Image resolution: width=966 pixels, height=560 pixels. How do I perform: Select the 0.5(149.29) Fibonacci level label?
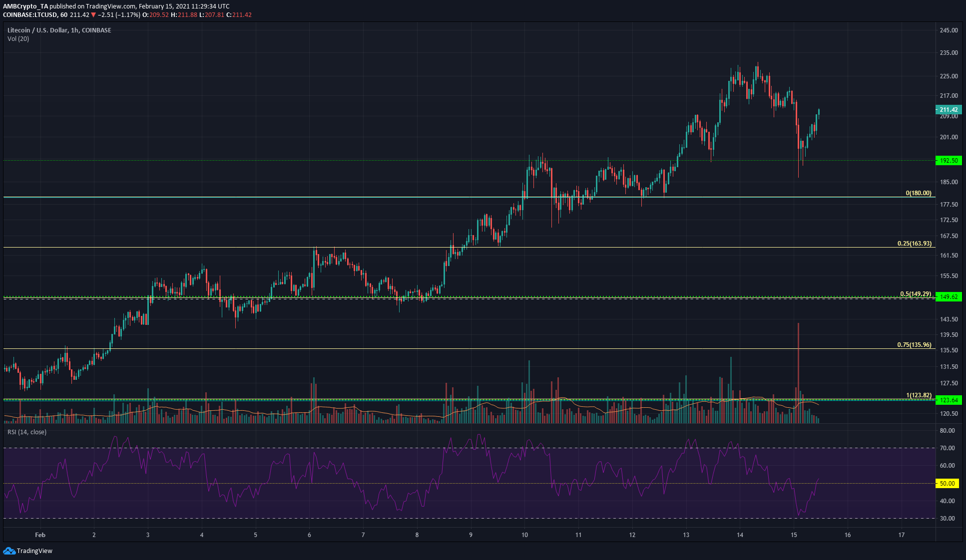click(x=916, y=294)
